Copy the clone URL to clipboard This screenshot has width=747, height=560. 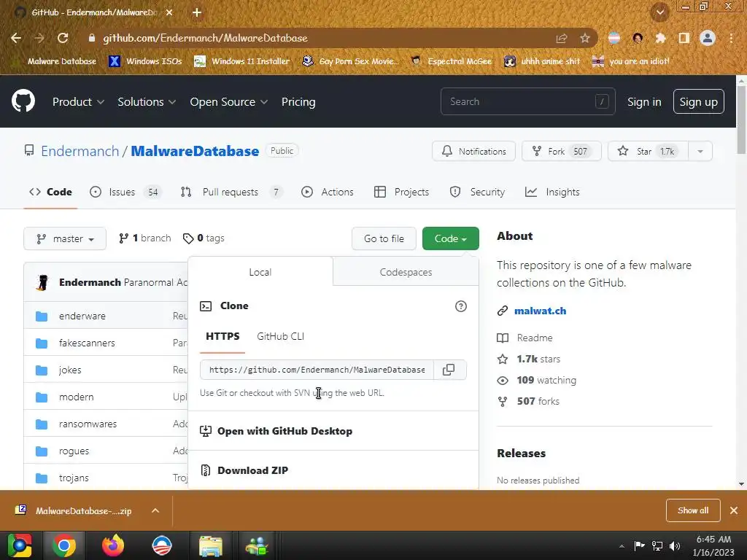point(449,370)
